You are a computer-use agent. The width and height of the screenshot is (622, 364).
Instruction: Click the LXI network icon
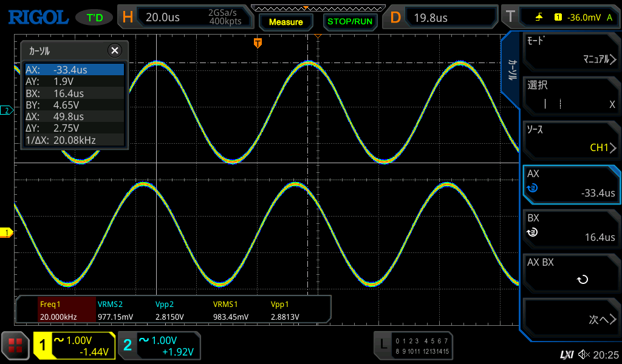(566, 354)
